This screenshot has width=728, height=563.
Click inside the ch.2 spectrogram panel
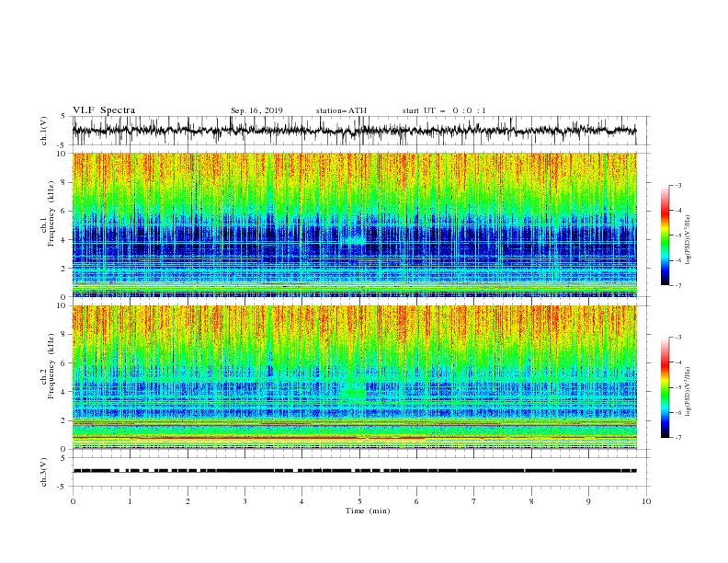click(x=355, y=377)
